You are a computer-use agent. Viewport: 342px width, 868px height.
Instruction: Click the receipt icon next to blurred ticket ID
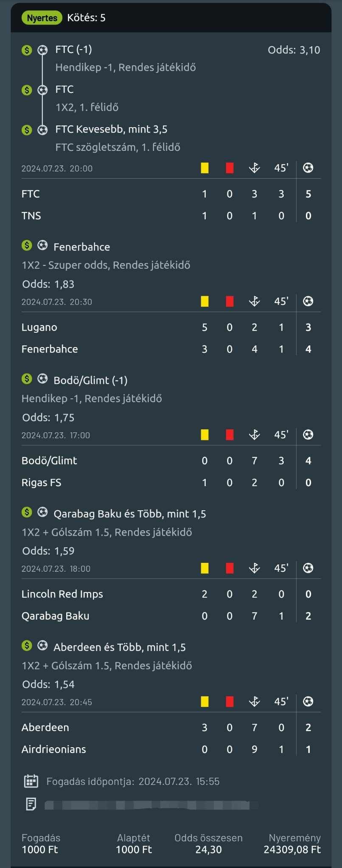tap(31, 804)
